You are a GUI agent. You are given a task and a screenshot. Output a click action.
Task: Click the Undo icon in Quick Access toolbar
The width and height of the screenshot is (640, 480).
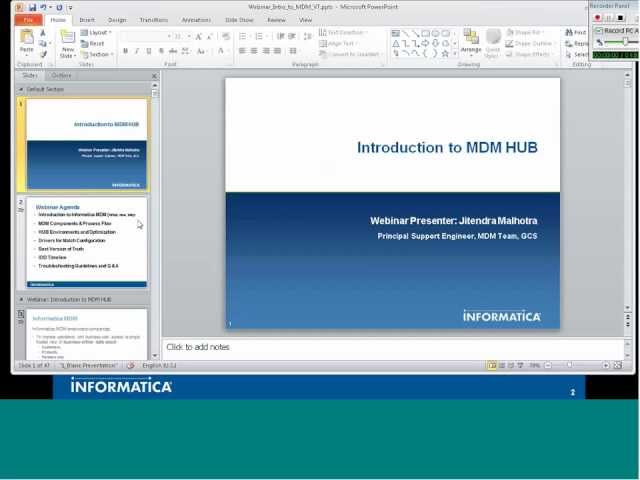43,7
